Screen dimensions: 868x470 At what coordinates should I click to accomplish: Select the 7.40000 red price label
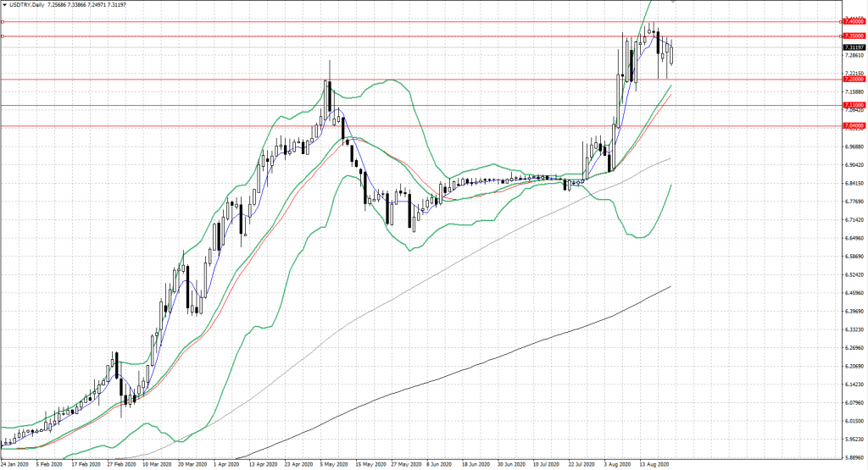(x=854, y=21)
